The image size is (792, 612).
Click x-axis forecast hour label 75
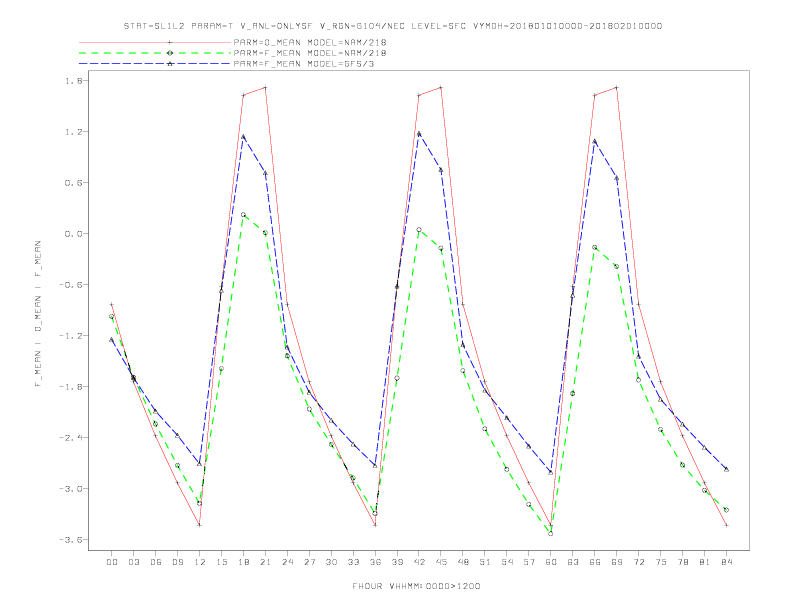pyautogui.click(x=661, y=562)
